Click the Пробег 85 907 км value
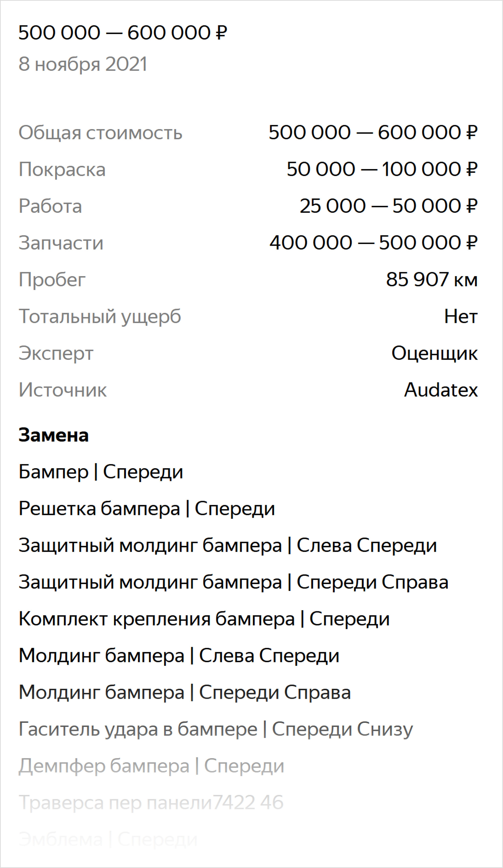The width and height of the screenshot is (503, 868). point(432,279)
